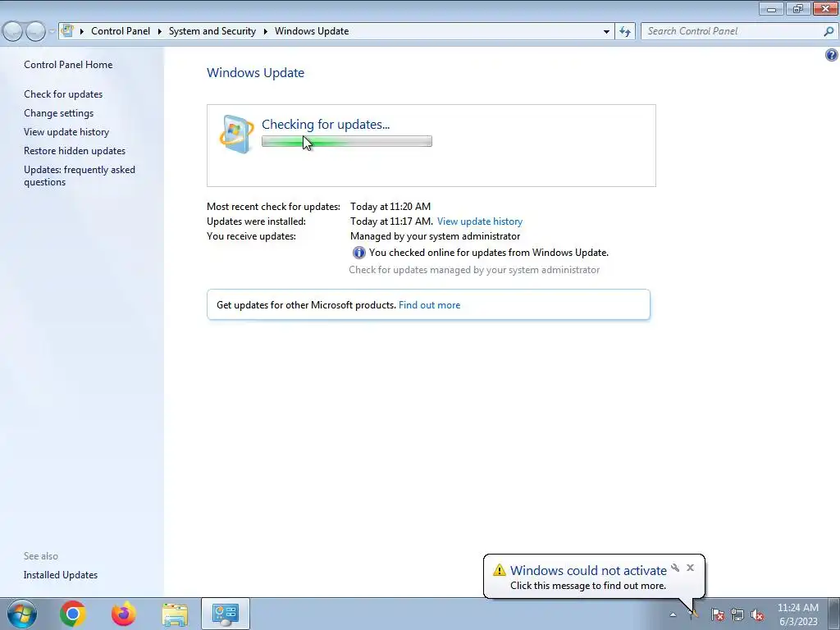Open View update history in sidebar
The width and height of the screenshot is (840, 630).
click(66, 132)
